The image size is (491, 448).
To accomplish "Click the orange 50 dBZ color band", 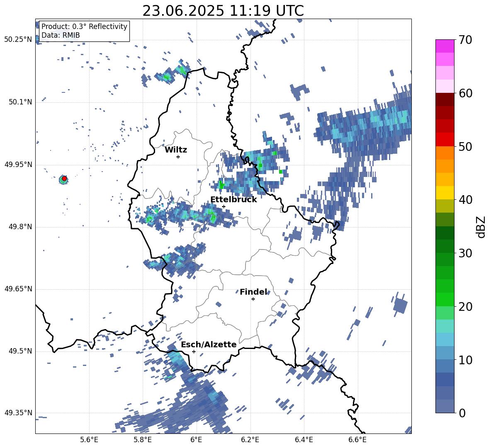I will click(x=445, y=153).
